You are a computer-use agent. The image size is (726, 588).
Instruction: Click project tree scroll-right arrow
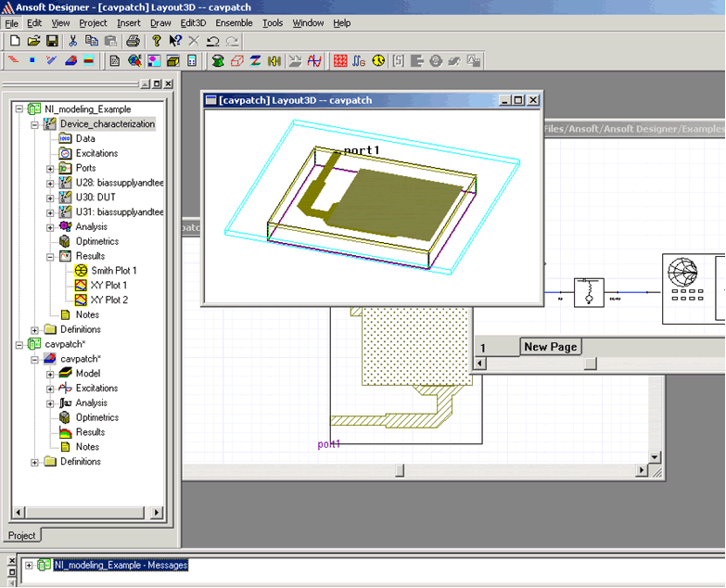click(x=157, y=513)
